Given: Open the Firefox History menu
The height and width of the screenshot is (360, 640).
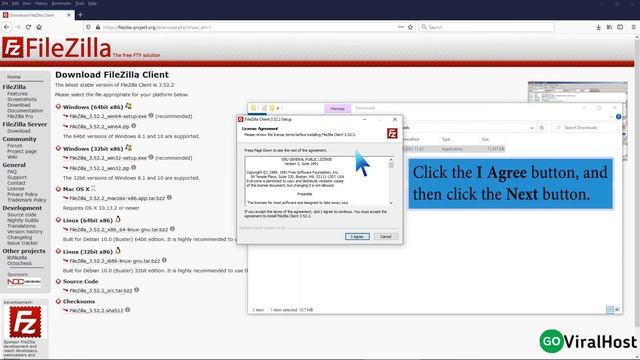Looking at the screenshot, I should point(41,3).
